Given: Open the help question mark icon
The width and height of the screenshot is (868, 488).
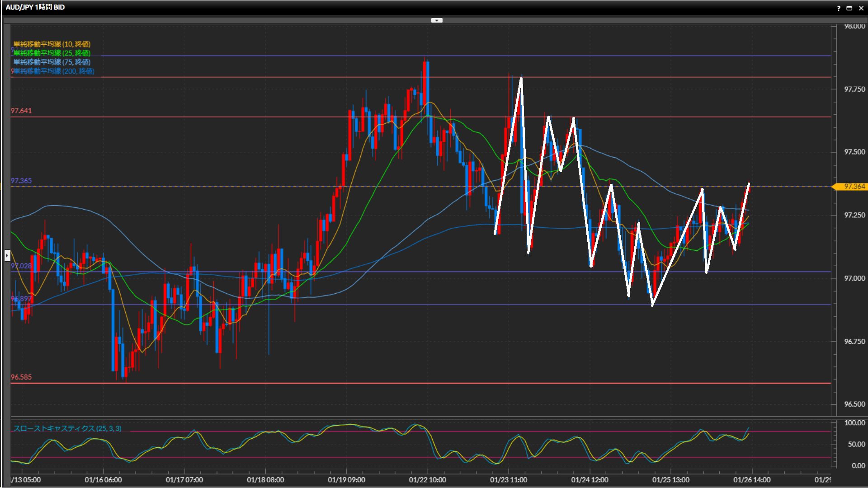Looking at the screenshot, I should [839, 8].
